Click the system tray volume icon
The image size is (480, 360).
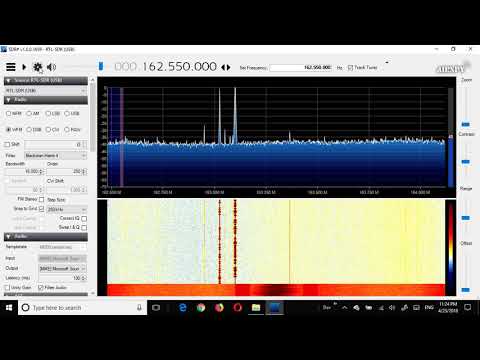coord(392,307)
